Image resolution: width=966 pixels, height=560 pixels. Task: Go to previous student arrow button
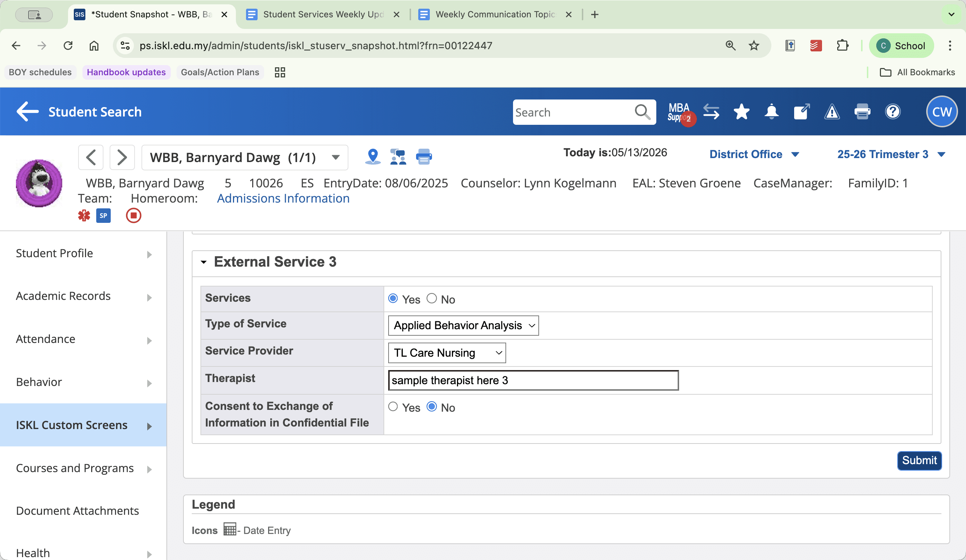[x=91, y=157]
